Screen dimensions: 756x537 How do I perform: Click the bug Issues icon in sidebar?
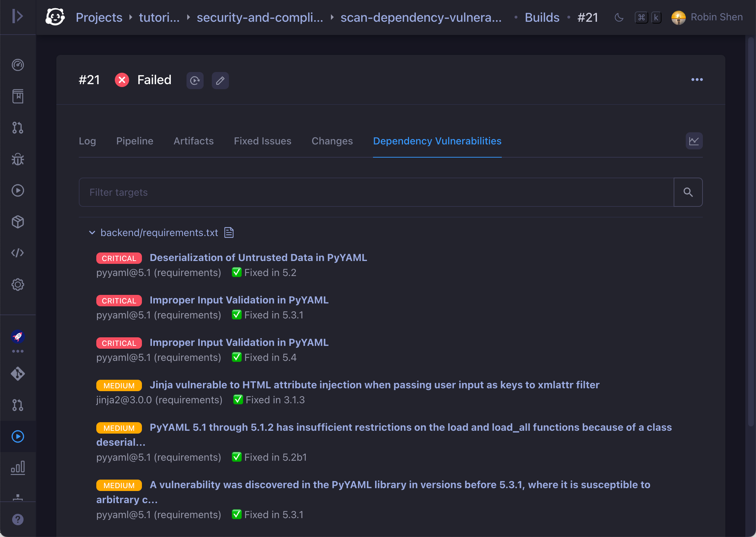coord(17,159)
